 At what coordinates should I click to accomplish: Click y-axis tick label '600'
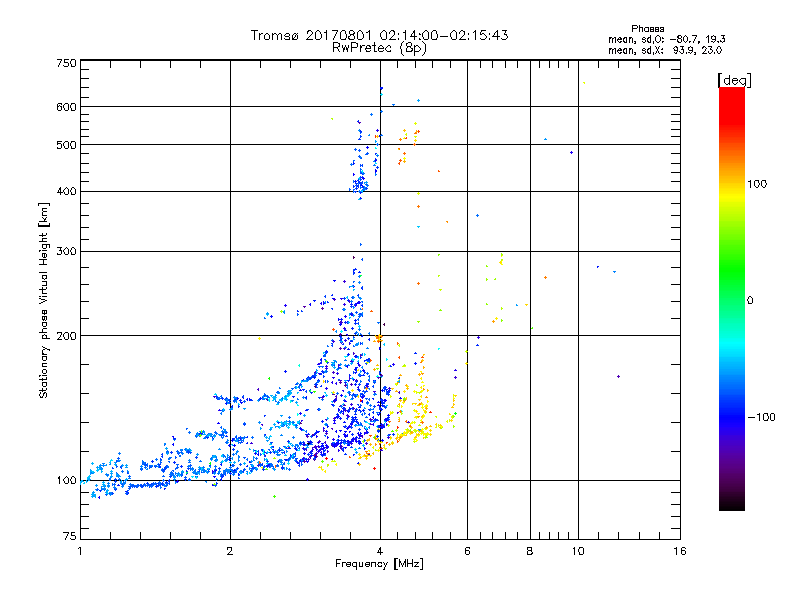pyautogui.click(x=67, y=107)
